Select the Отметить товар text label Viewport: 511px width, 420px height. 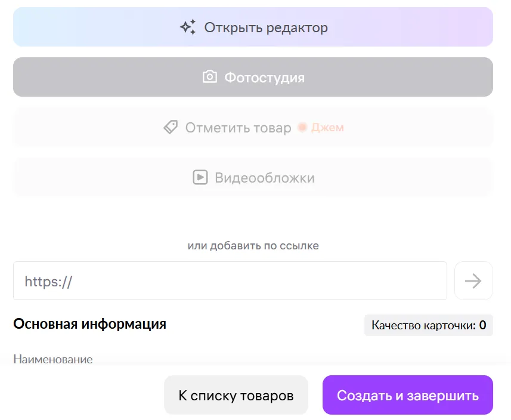[238, 128]
